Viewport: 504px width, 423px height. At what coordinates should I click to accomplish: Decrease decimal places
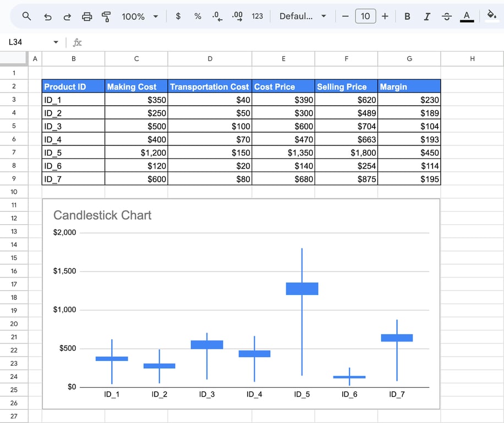pyautogui.click(x=217, y=16)
